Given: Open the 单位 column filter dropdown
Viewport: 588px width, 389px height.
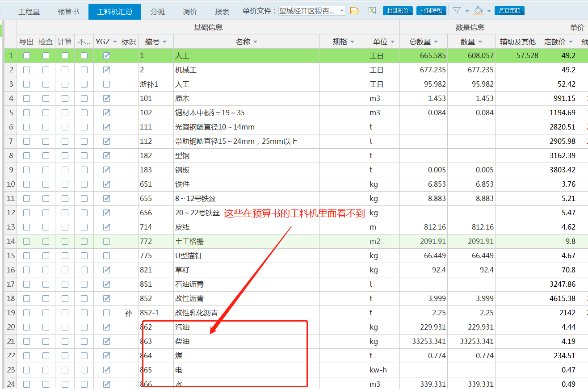Looking at the screenshot, I should pyautogui.click(x=392, y=42).
